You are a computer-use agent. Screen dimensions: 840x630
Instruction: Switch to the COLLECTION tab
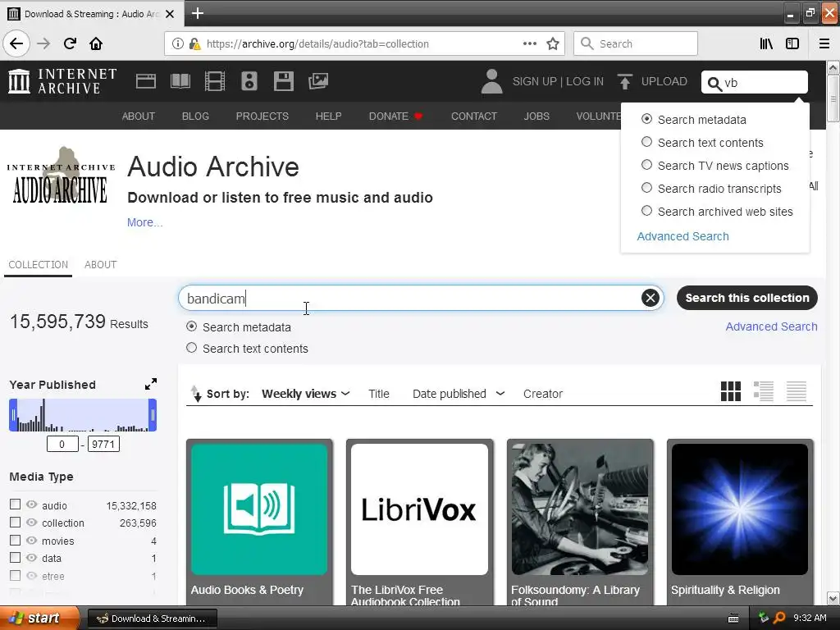(38, 265)
